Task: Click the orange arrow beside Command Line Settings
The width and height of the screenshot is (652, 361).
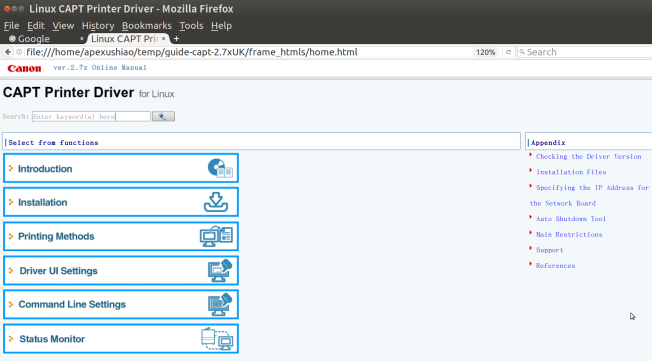Action: 11,304
